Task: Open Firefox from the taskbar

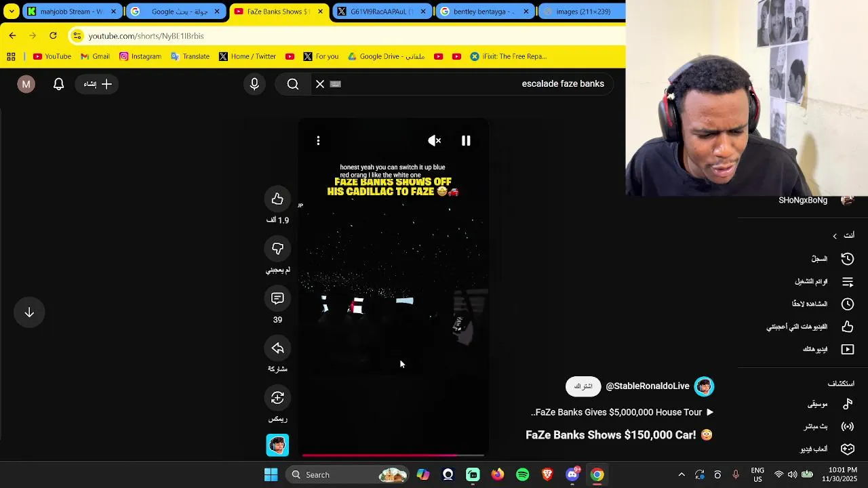Action: pyautogui.click(x=498, y=474)
